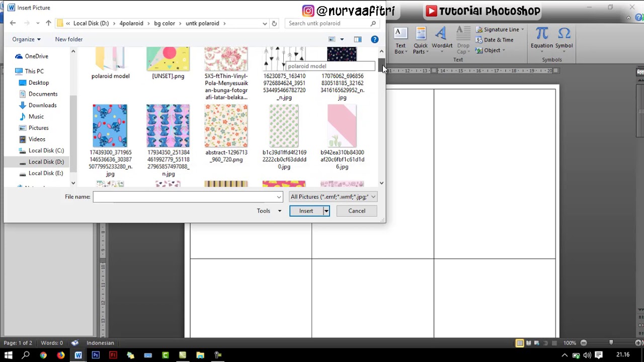Click Local Disk (D:) in breadcrumb path

pos(91,23)
